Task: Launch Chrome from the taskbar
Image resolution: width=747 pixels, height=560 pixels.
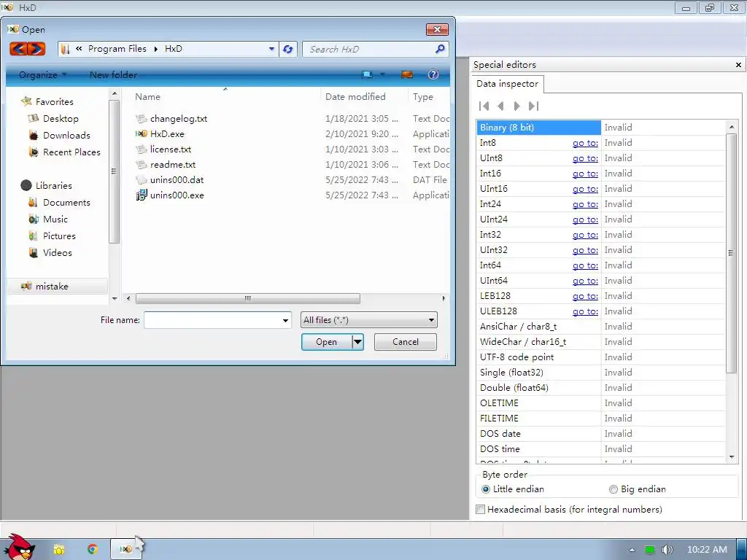Action: click(x=93, y=549)
